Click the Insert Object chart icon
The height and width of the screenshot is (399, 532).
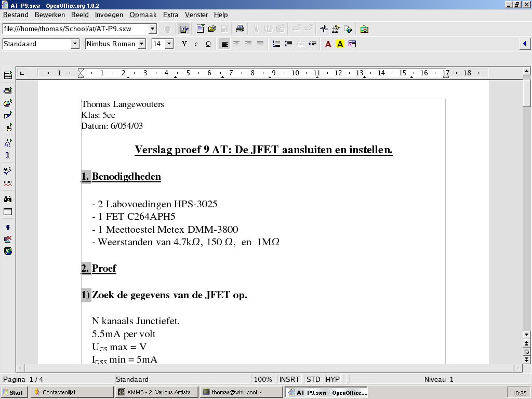[x=8, y=103]
